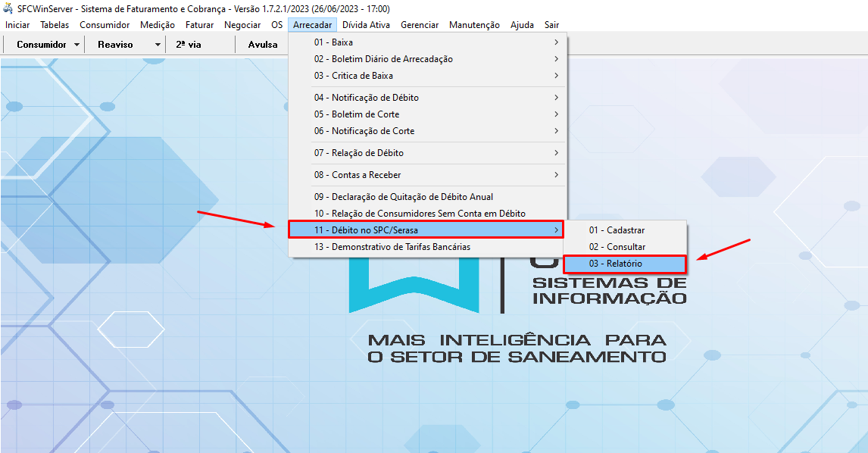Open the Dívida Ativa menu
Viewport: 868px width, 453px height.
click(x=366, y=25)
